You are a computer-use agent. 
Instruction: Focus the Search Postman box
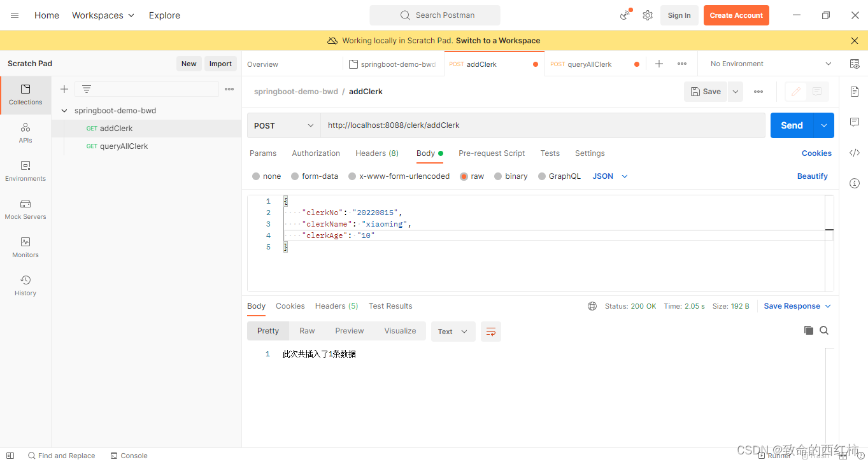click(x=435, y=15)
